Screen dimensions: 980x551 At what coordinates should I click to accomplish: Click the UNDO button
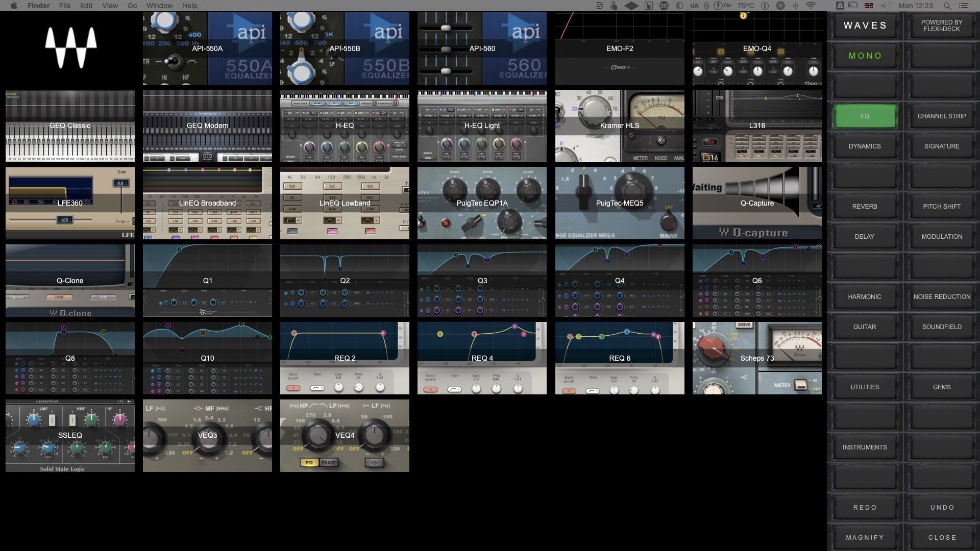[x=942, y=507]
